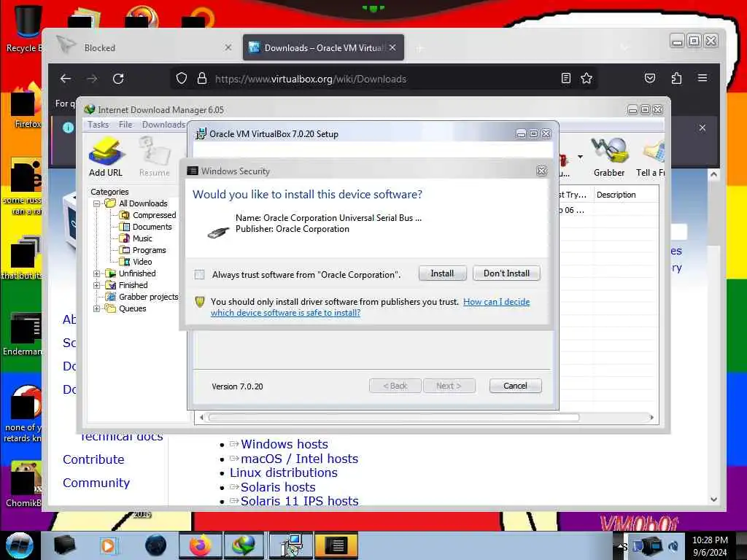Click the volume icon in system tray

point(673,546)
